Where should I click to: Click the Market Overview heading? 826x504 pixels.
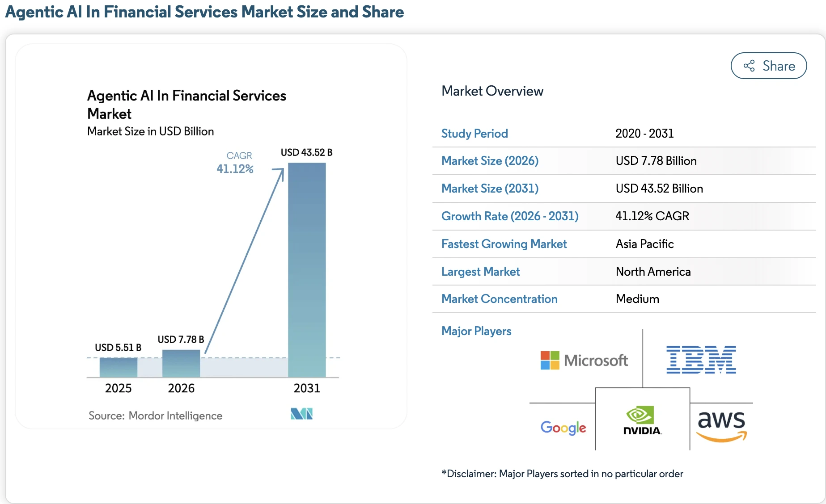(492, 91)
